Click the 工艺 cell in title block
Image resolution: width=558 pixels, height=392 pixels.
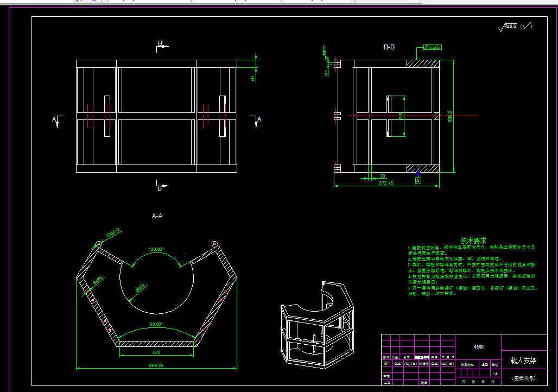[x=386, y=383]
